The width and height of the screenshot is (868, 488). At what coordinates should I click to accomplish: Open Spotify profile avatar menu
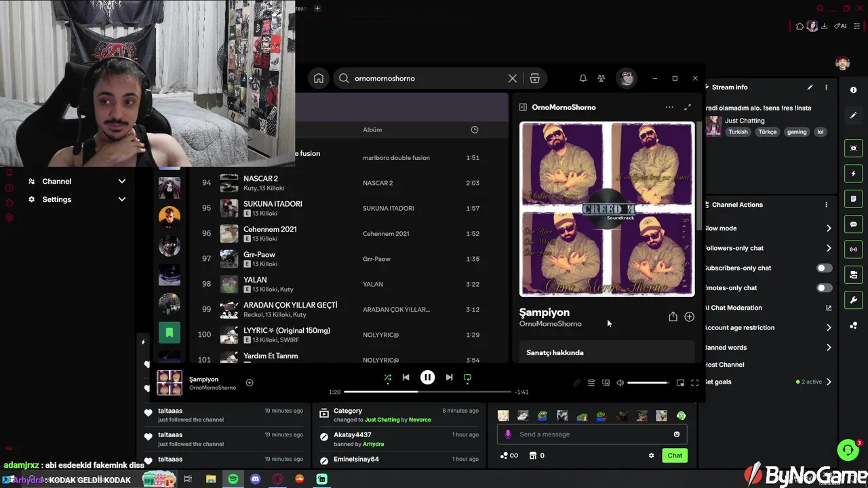pos(627,78)
